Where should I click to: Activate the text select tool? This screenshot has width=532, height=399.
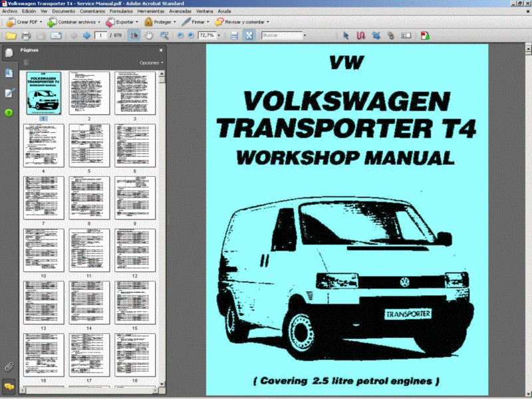[x=134, y=35]
